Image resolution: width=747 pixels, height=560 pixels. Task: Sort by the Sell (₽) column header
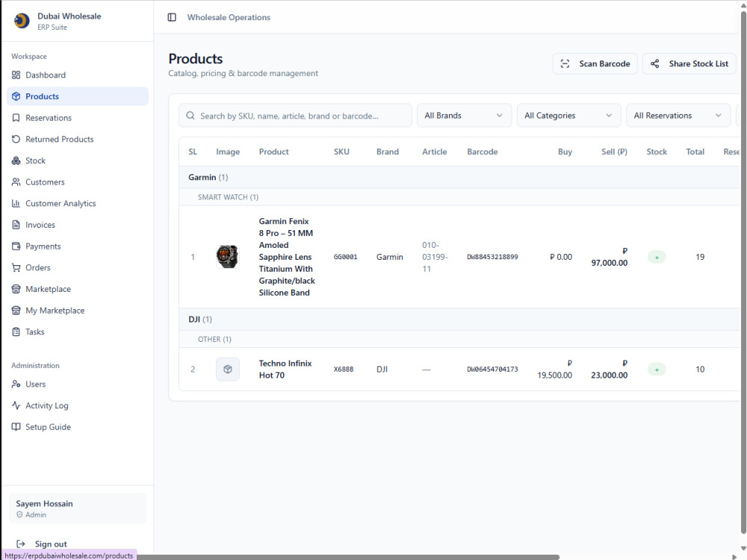pos(614,152)
